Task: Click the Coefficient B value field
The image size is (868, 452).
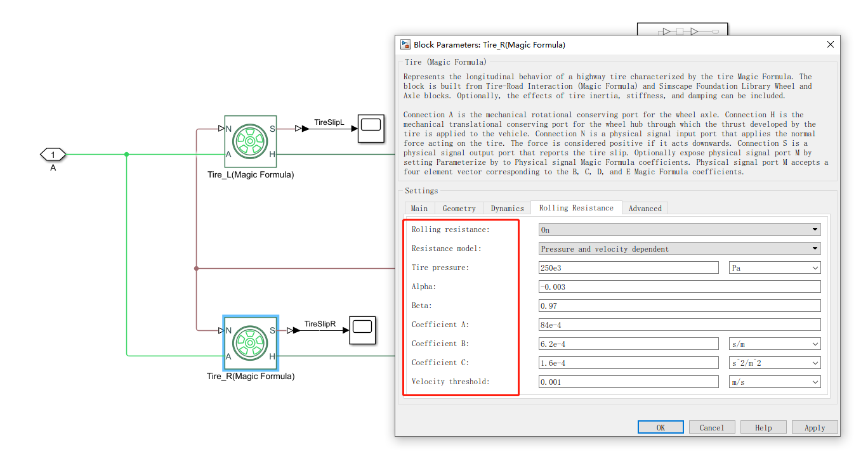Action: 628,344
